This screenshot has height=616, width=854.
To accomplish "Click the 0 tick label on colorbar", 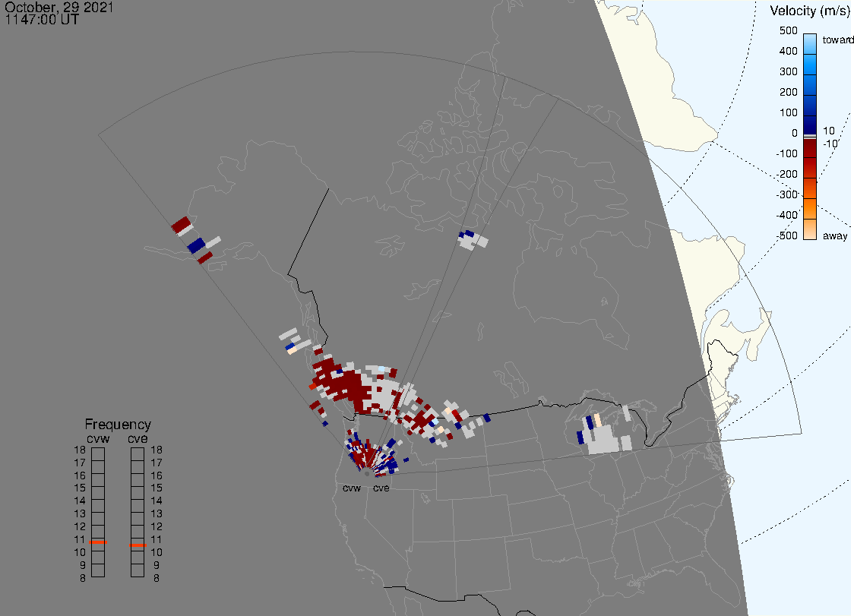I will pyautogui.click(x=795, y=134).
